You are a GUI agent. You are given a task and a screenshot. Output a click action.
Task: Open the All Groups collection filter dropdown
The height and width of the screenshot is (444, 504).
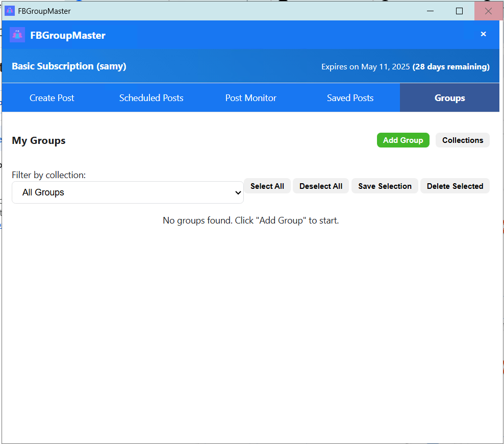coord(128,192)
